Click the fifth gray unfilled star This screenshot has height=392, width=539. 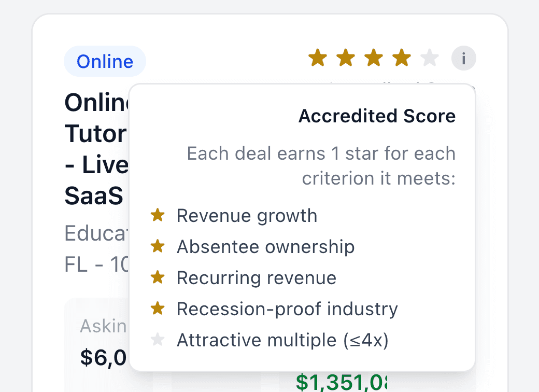pyautogui.click(x=430, y=58)
